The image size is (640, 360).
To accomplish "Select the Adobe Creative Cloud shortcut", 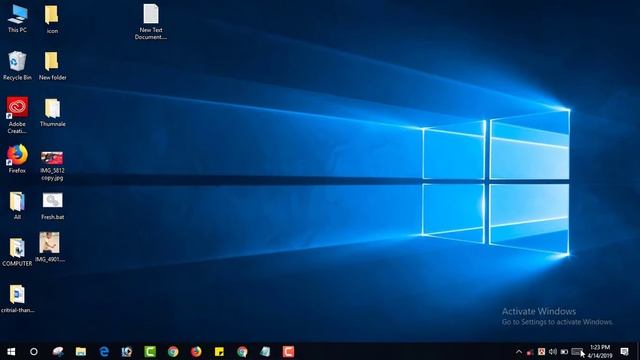I will tap(17, 115).
